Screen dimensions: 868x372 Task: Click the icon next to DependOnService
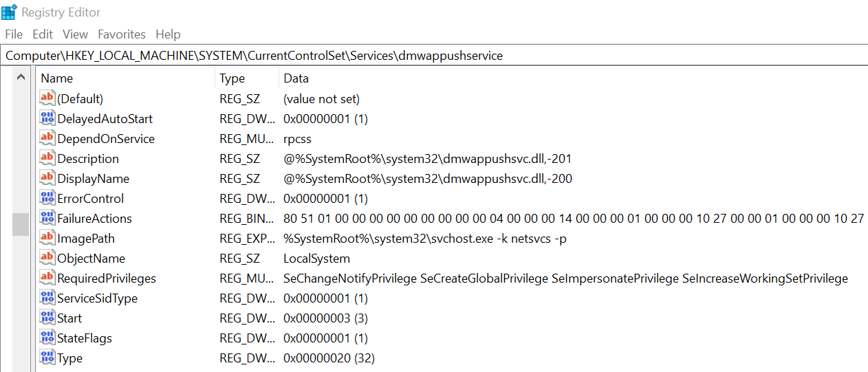click(x=47, y=139)
